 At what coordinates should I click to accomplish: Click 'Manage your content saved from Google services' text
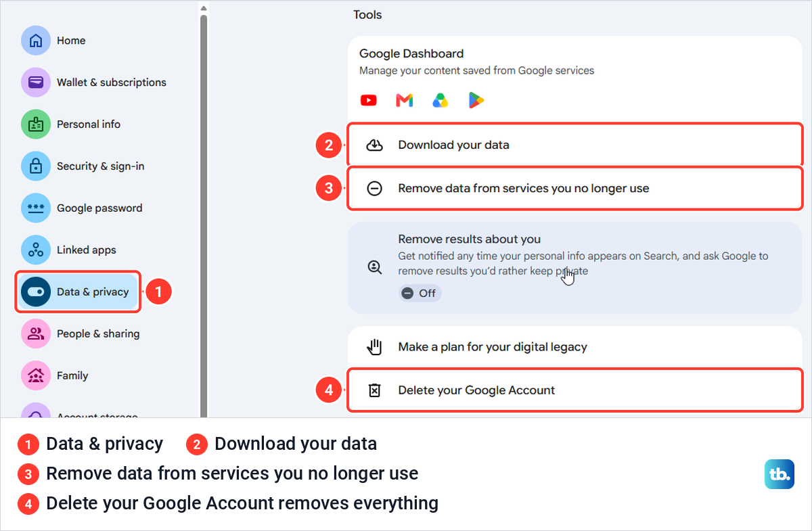pos(476,70)
